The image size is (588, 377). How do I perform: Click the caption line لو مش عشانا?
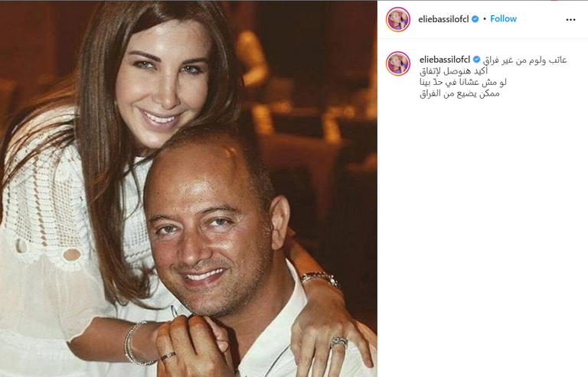pos(463,83)
